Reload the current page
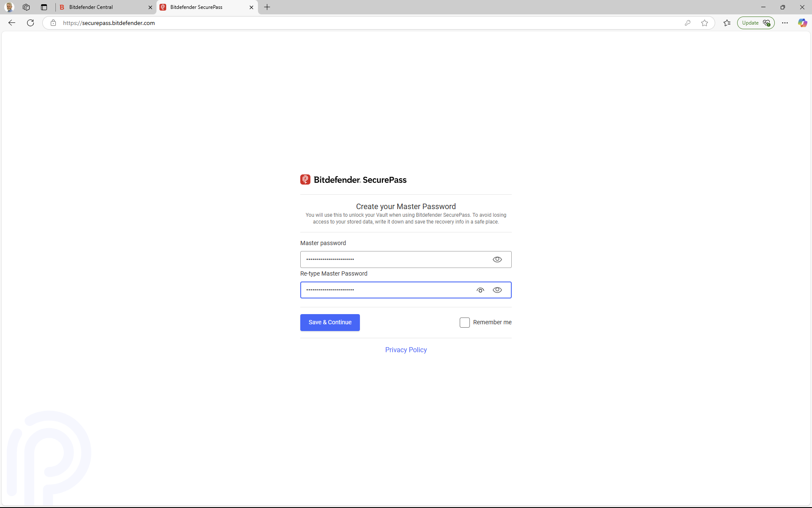Viewport: 812px width, 508px height. point(30,23)
